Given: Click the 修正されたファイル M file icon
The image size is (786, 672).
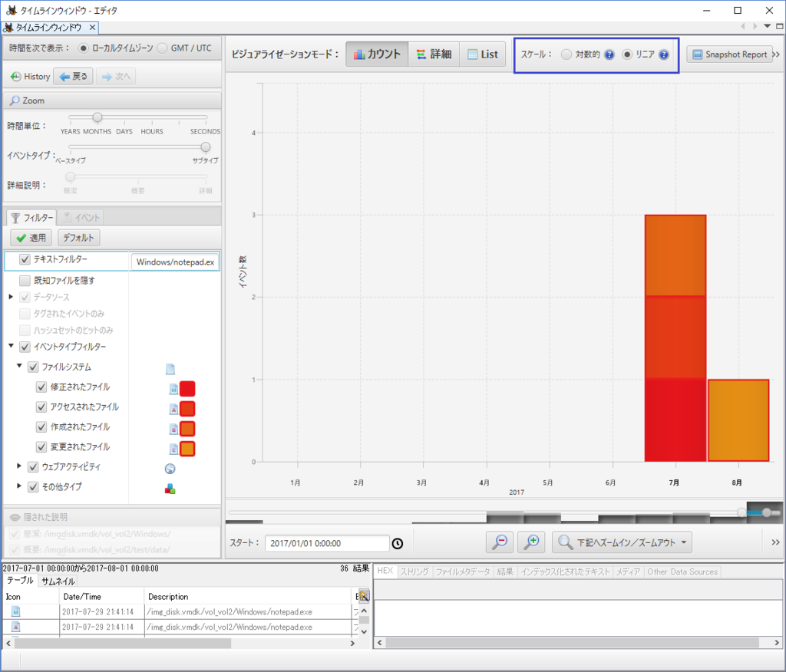Looking at the screenshot, I should pos(173,389).
